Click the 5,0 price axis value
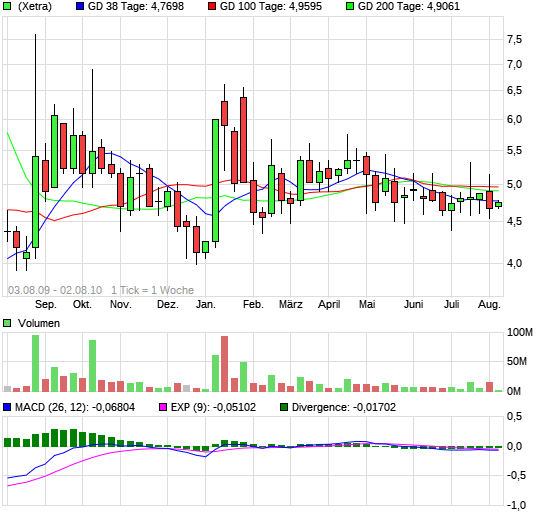The height and width of the screenshot is (515, 545). point(514,185)
